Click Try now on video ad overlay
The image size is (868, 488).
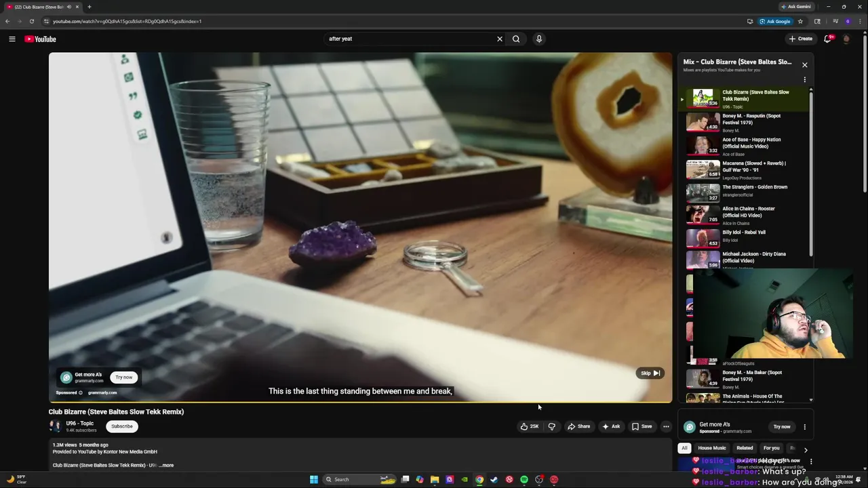coord(124,377)
